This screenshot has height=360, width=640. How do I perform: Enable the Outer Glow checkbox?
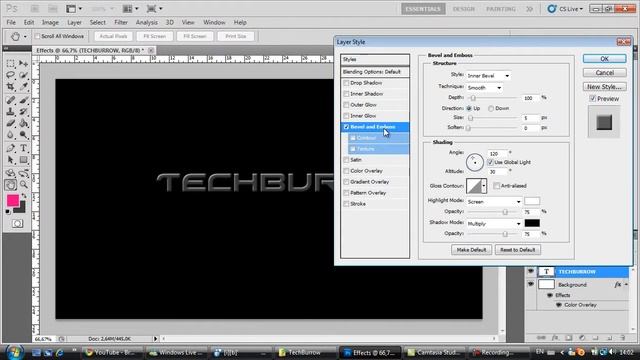point(346,105)
